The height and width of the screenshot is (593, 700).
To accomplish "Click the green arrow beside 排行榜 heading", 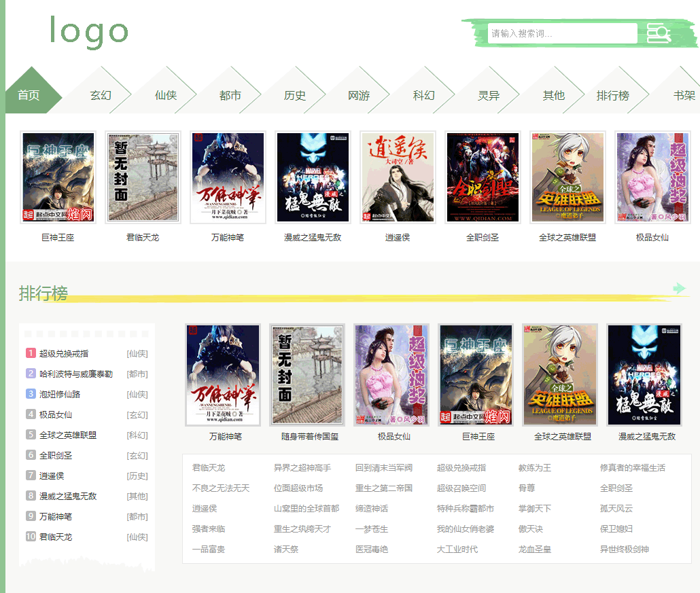I will (678, 289).
